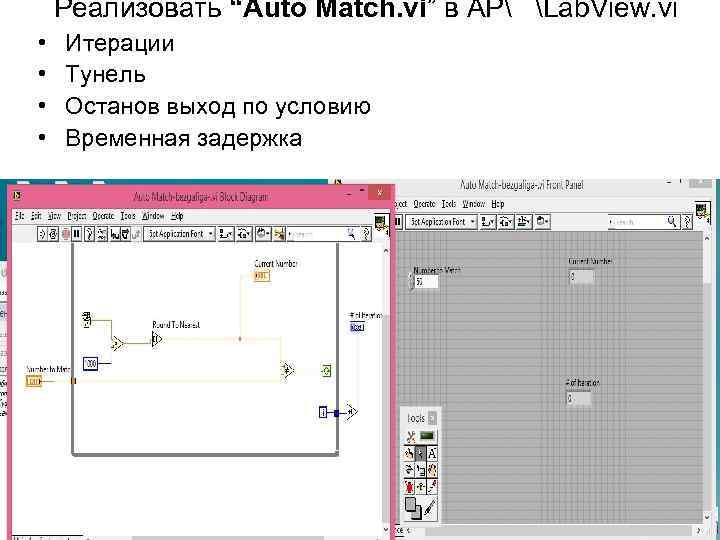Click loop conditional stop terminal
The image size is (720, 540).
pos(326,371)
